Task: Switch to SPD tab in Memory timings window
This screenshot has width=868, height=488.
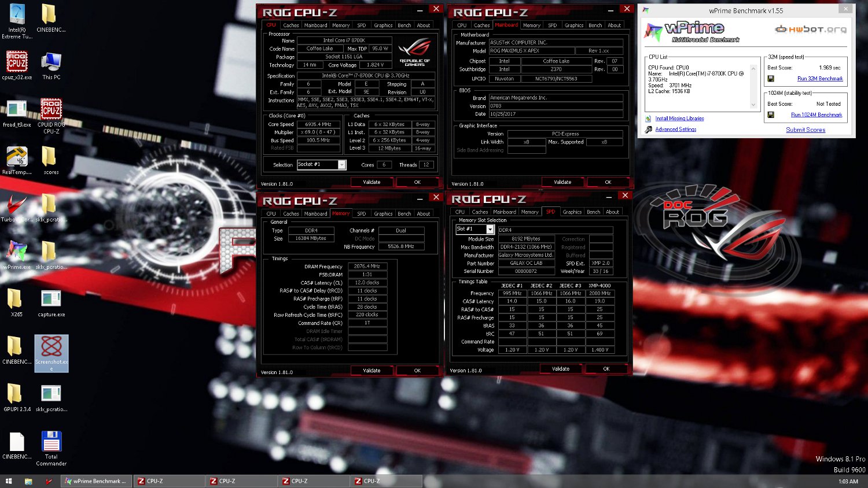Action: coord(362,214)
